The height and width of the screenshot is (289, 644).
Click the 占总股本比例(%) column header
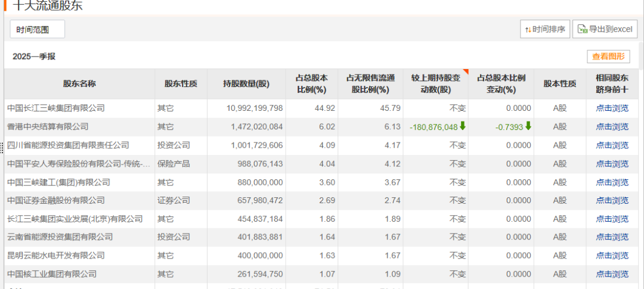(x=312, y=84)
